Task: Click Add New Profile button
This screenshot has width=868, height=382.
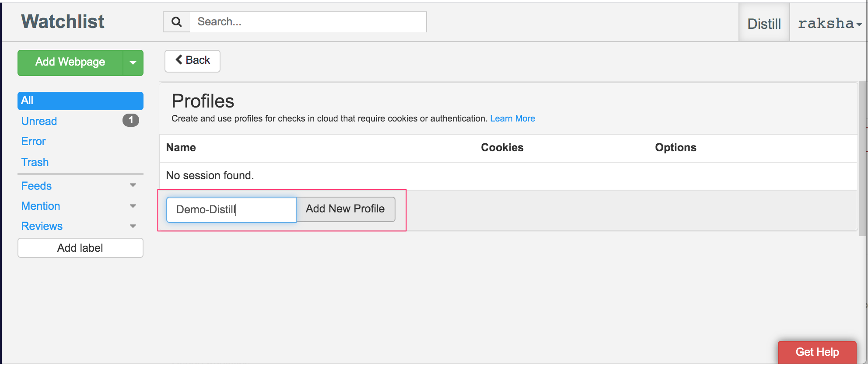Action: 345,209
